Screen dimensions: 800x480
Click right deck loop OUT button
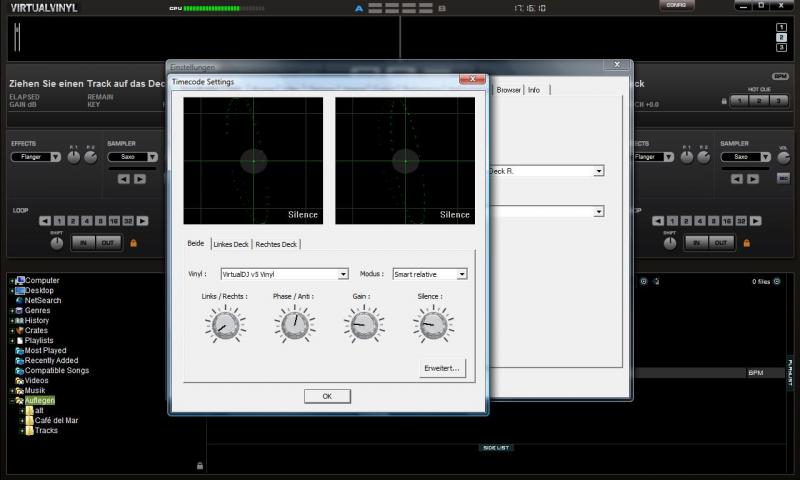(721, 243)
